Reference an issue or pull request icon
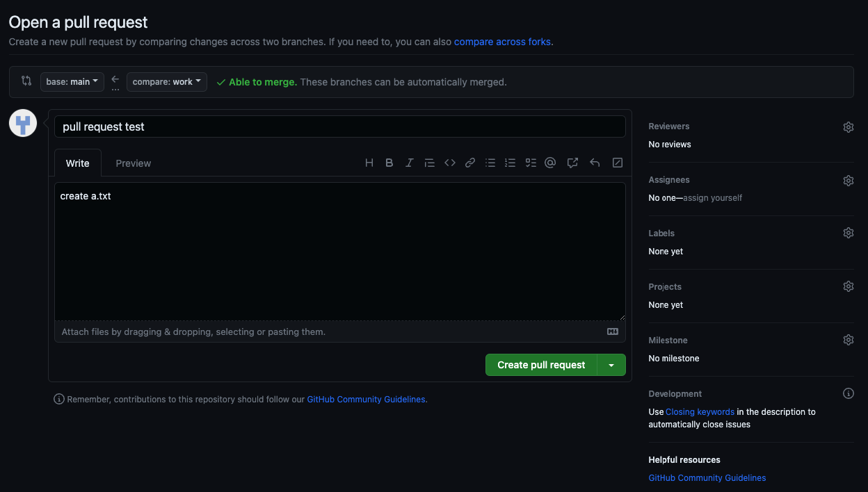 (572, 163)
